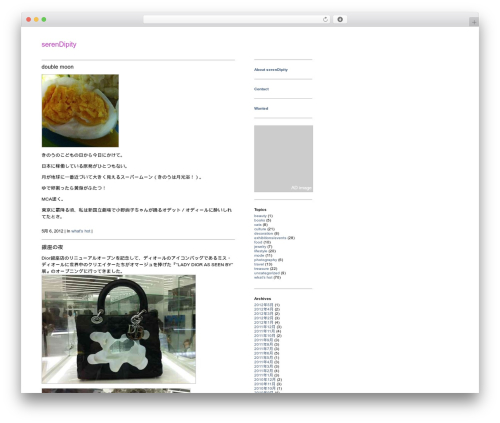The image size is (500, 423).
Task: Open a new tab with the plus button
Action: point(474,22)
